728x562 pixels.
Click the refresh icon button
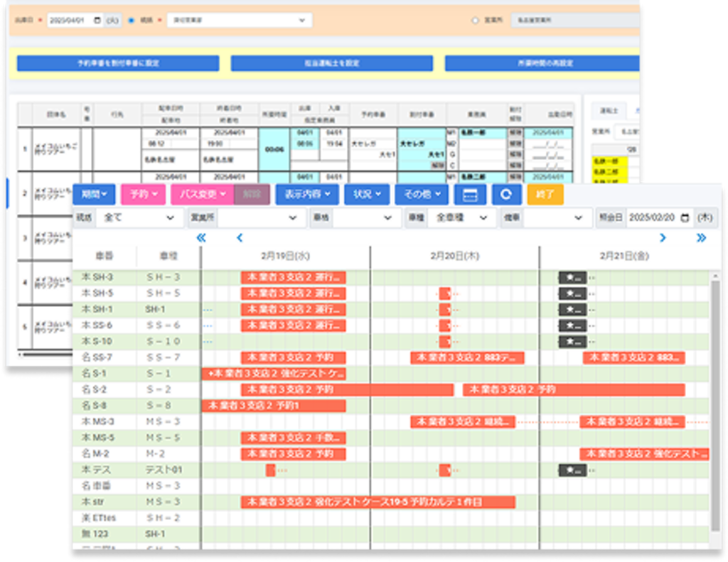click(506, 195)
